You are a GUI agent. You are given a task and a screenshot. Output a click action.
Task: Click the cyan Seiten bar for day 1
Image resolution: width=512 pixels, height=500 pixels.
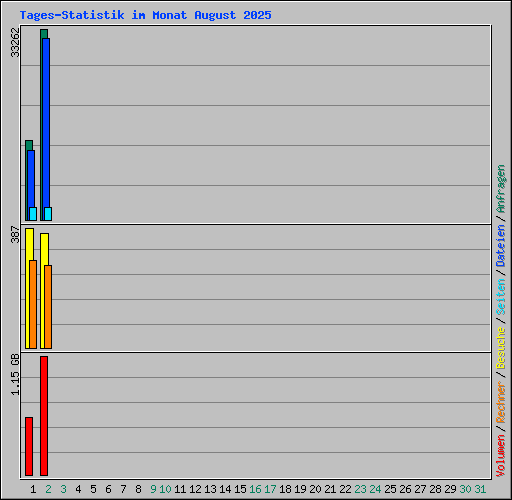(33, 214)
